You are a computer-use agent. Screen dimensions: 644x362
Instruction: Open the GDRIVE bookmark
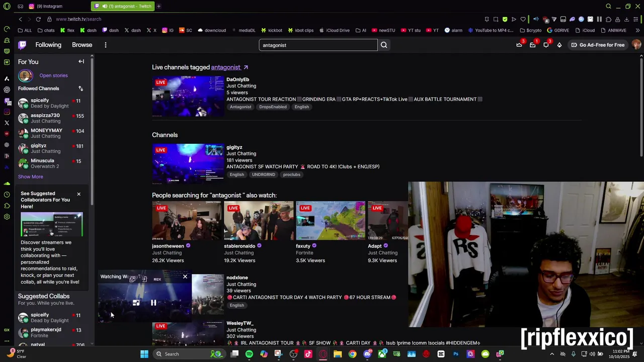(x=558, y=30)
